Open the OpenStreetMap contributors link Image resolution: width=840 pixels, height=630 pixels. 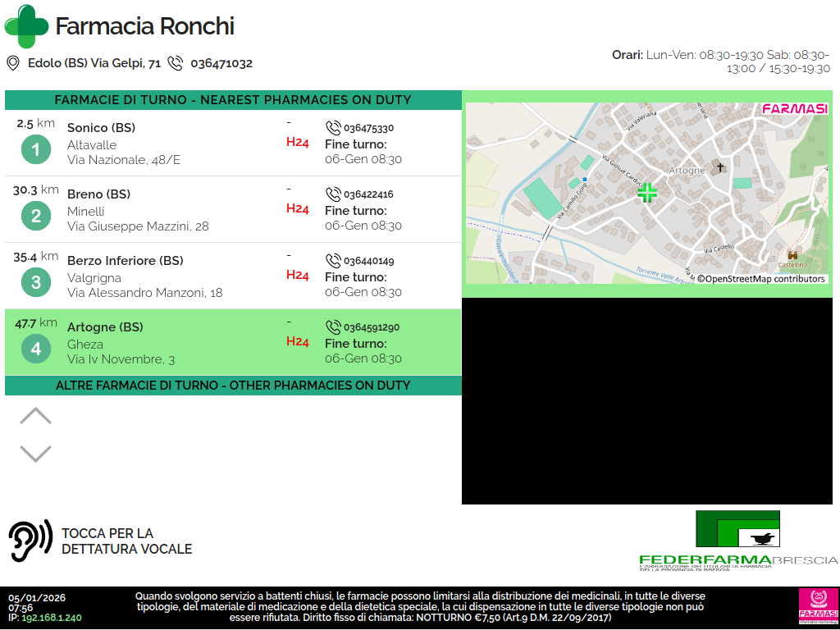[760, 279]
